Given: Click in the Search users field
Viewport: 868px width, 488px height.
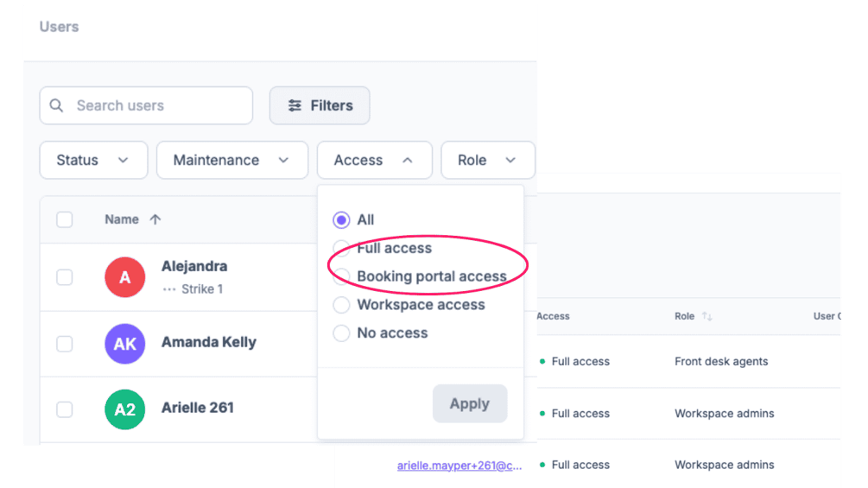Looking at the screenshot, I should pos(146,105).
